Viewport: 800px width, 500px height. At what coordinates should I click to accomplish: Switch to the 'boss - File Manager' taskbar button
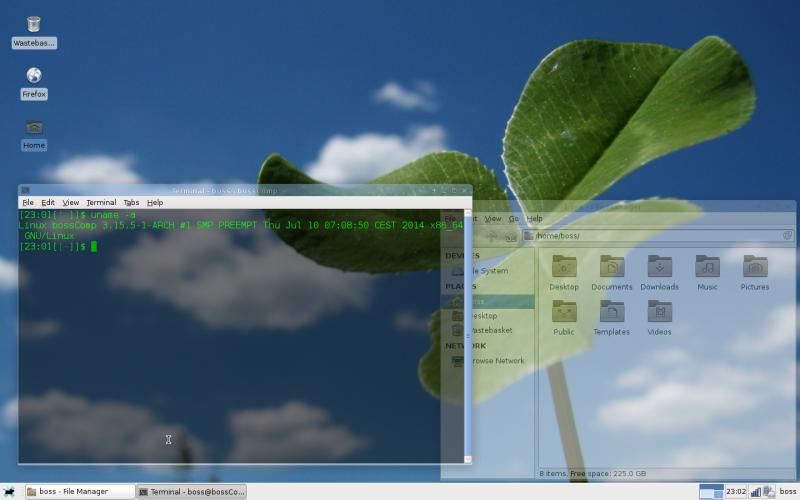click(80, 492)
